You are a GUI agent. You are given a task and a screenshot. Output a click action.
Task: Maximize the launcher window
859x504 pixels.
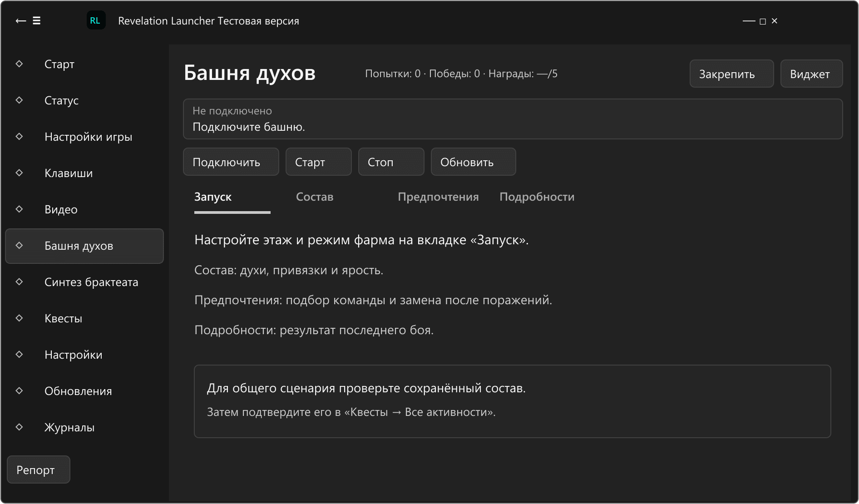click(763, 21)
